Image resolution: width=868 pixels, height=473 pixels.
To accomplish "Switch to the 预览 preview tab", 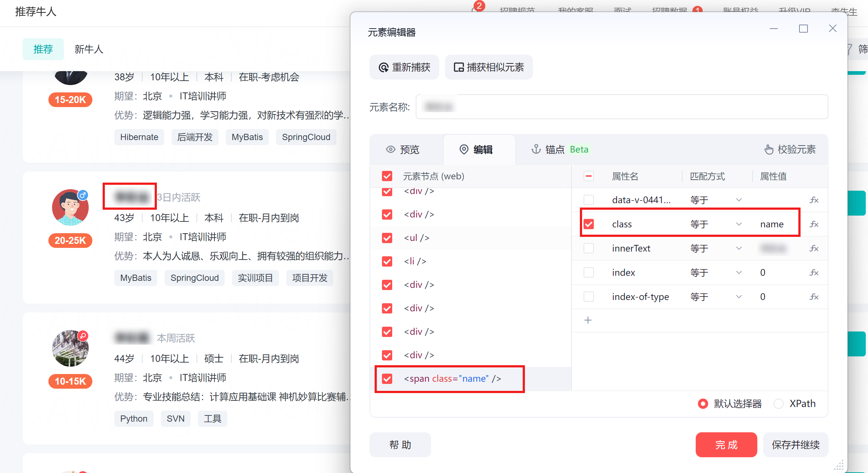I will [x=403, y=150].
